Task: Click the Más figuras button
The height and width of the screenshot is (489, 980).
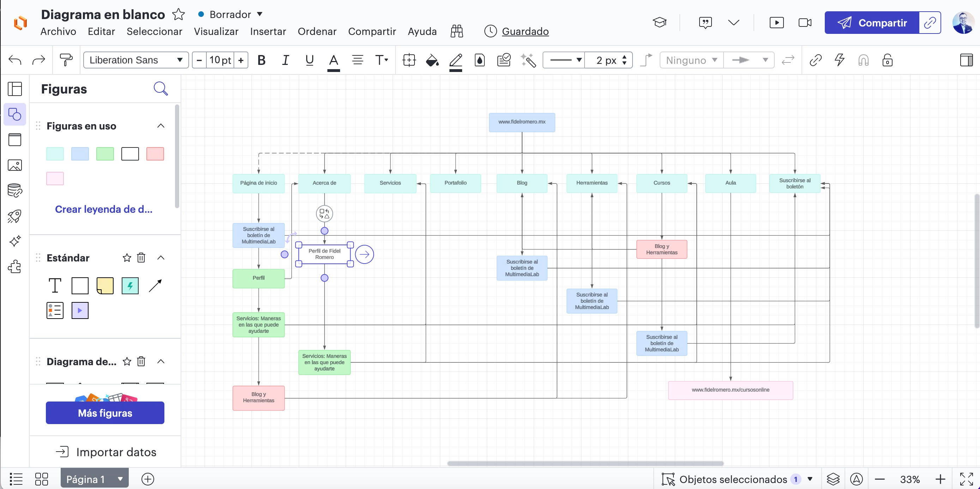Action: point(105,413)
